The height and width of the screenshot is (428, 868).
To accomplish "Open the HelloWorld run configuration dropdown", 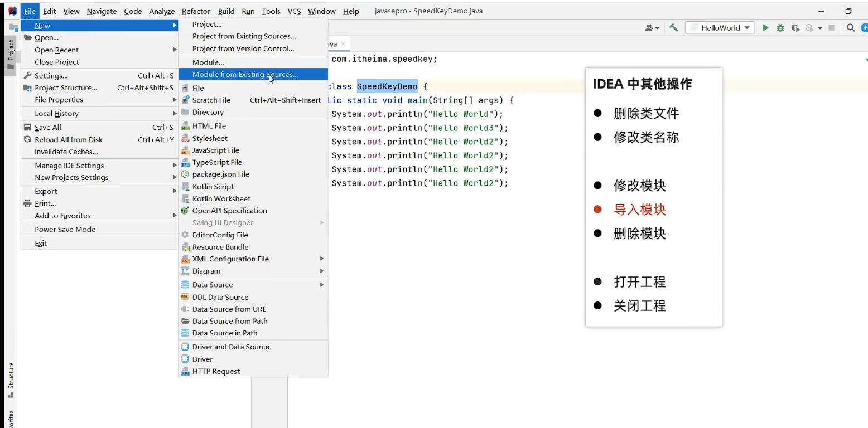I will pos(720,27).
